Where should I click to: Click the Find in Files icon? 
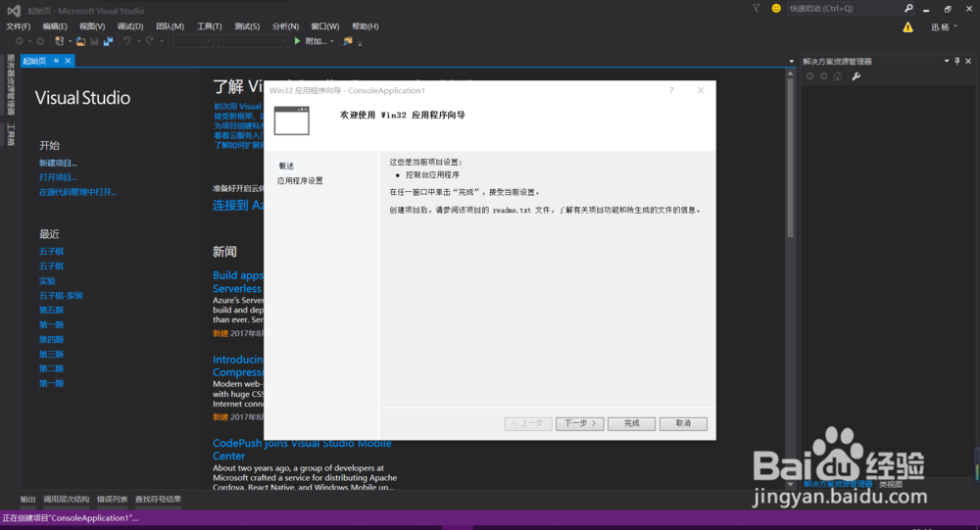[x=348, y=41]
